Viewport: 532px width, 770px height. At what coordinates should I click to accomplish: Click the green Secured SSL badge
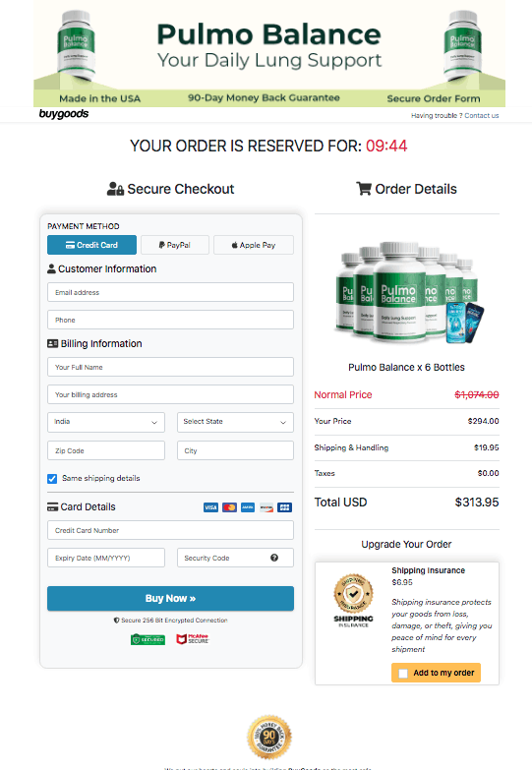pyautogui.click(x=148, y=639)
